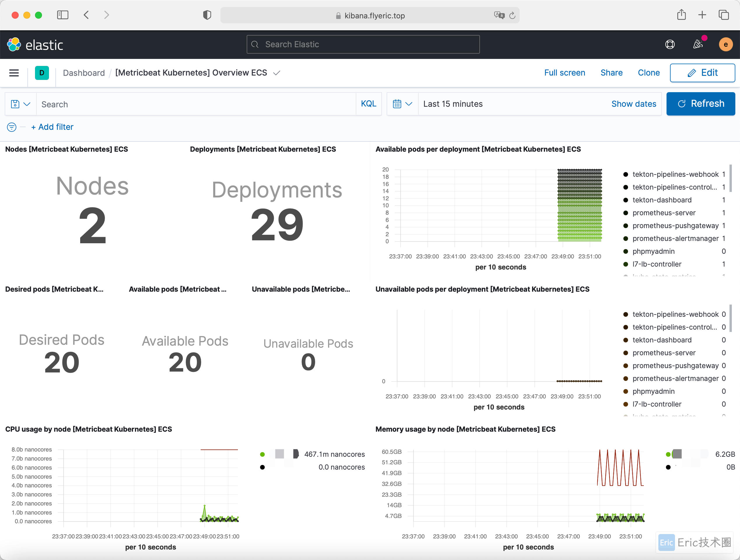Screen dimensions: 740x560
Task: Switch query language via KQL
Action: coord(368,104)
